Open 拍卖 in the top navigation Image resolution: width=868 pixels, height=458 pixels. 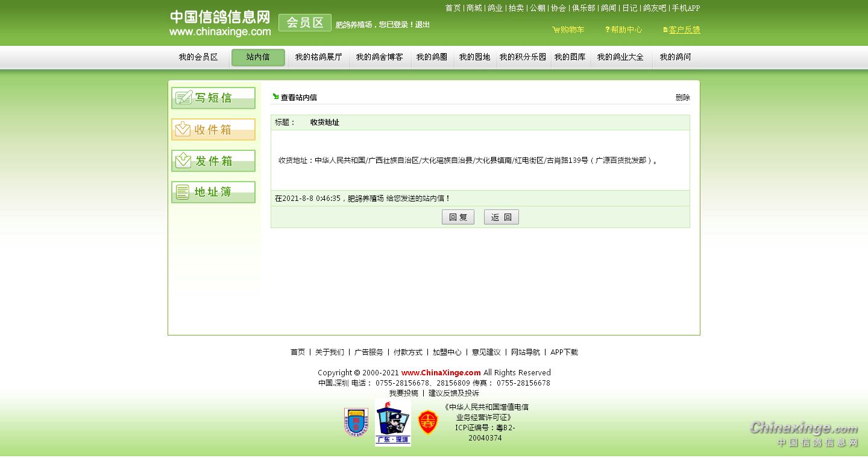tap(516, 8)
